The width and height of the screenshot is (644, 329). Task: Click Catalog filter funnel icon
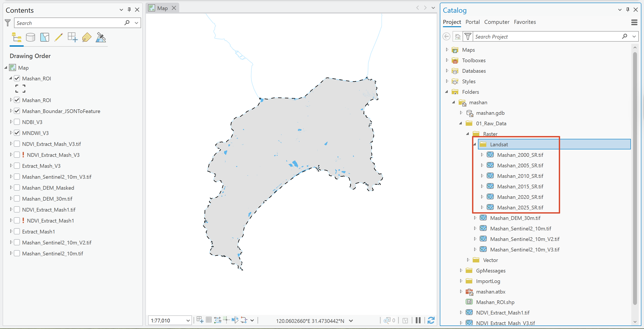[x=468, y=37]
